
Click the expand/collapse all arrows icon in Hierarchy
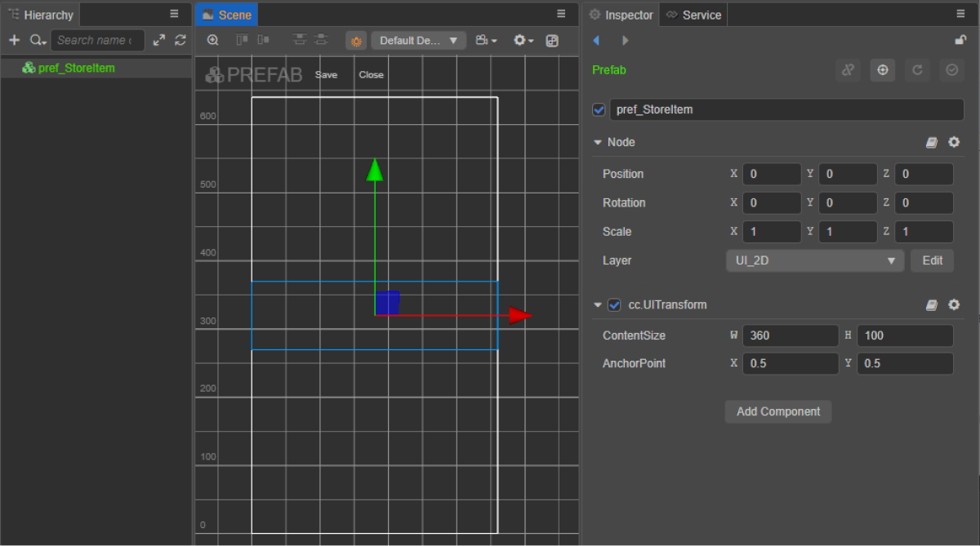click(x=159, y=40)
